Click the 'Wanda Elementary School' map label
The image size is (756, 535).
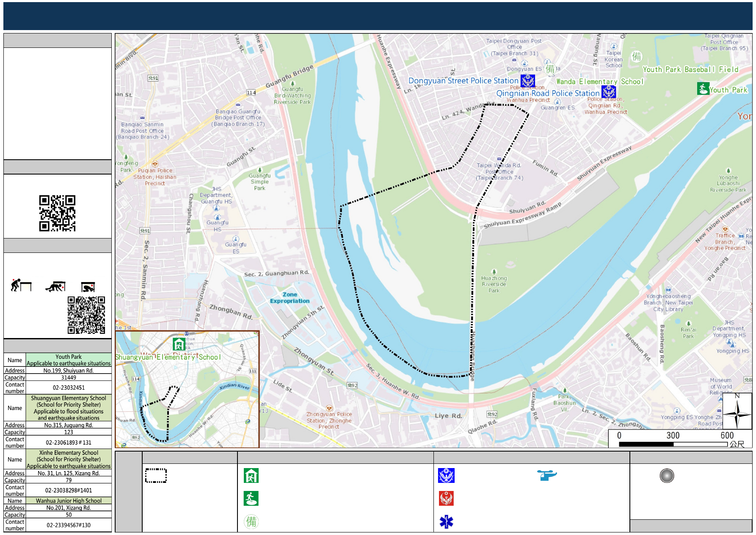[600, 81]
